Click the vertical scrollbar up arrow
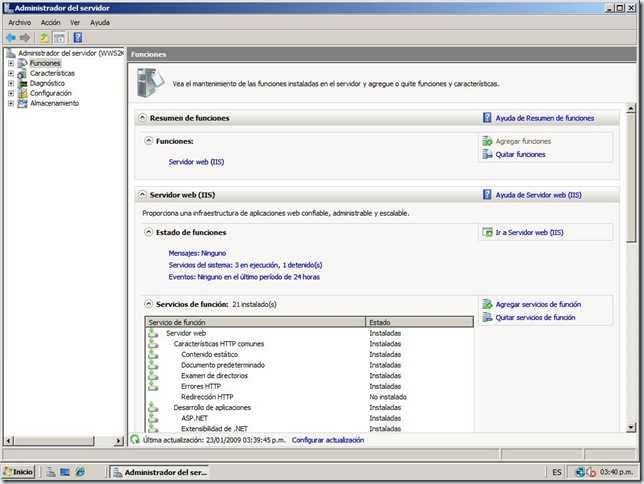Image resolution: width=644 pixels, height=484 pixels. [631, 108]
